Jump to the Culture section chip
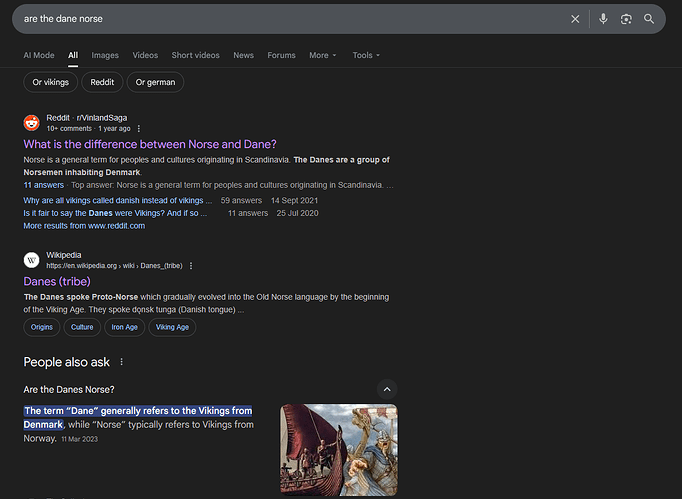Screen dimensions: 682x499 82,327
